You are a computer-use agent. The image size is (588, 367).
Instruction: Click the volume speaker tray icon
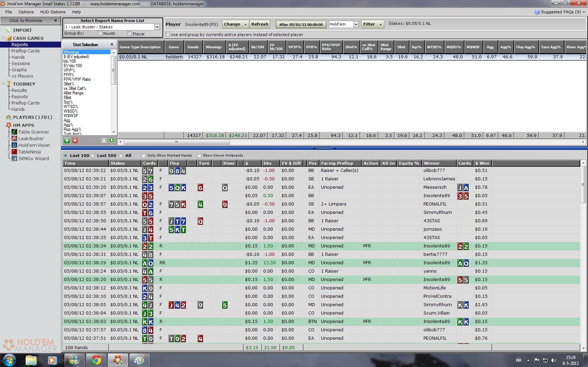[553, 360]
